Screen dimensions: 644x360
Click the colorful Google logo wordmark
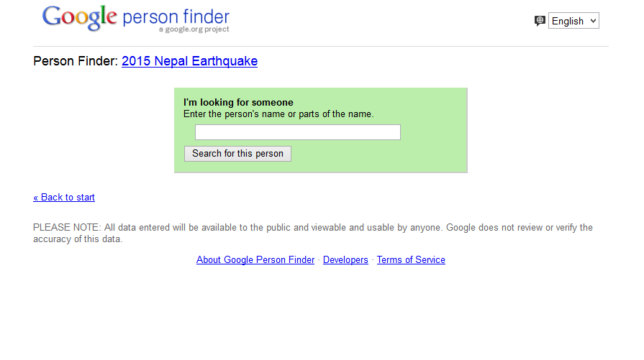click(x=79, y=17)
